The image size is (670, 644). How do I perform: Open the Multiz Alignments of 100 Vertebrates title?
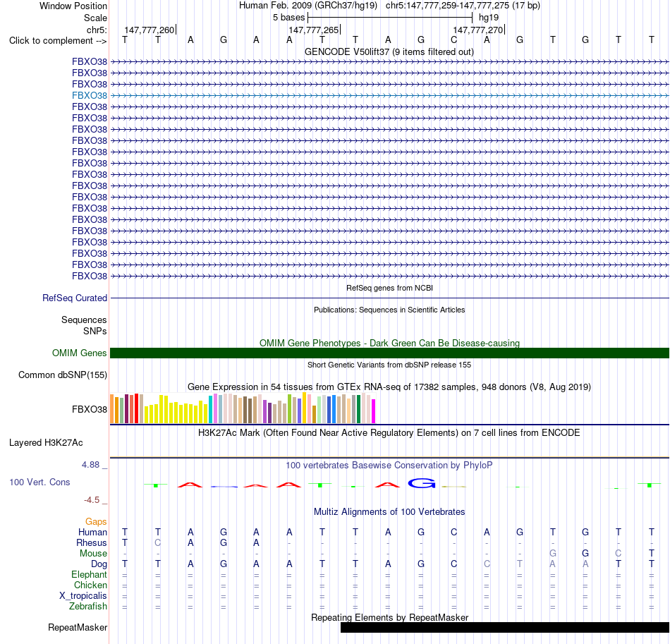pos(389,512)
